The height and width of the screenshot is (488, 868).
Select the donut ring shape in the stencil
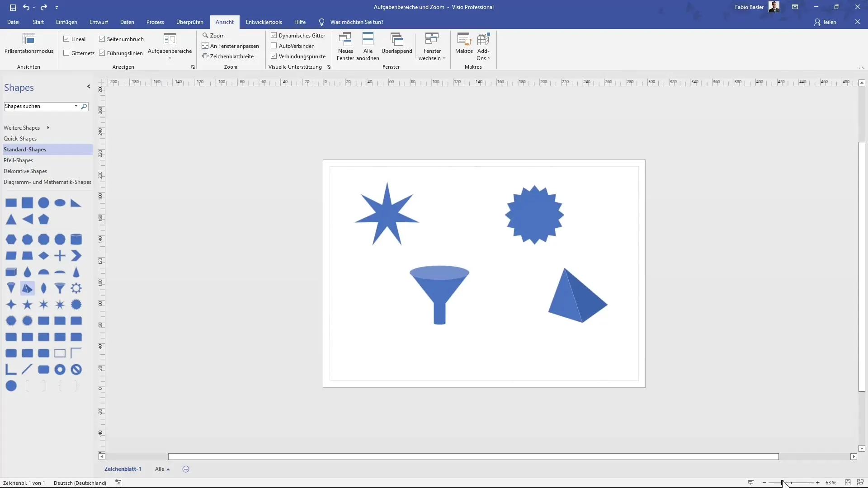pos(60,369)
